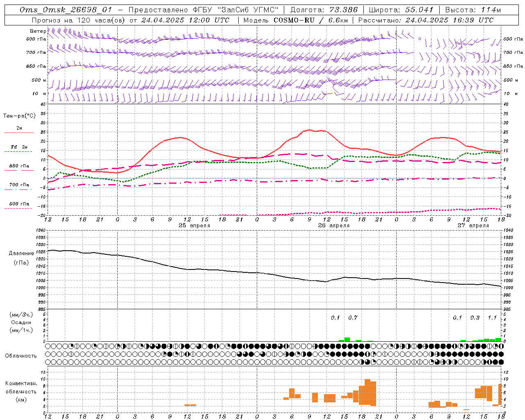Image resolution: width=525 pixels, height=420 pixels.
Task: Click the red 2м legend line
Action: click(19, 132)
